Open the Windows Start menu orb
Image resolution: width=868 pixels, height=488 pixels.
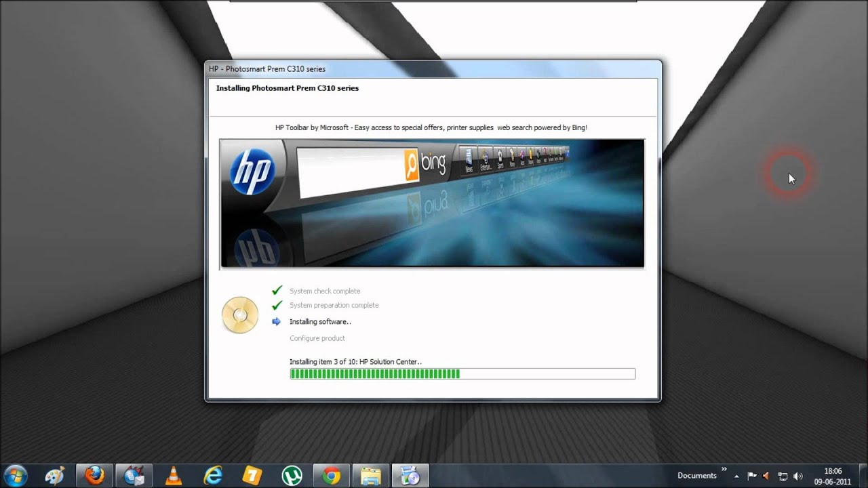(15, 476)
